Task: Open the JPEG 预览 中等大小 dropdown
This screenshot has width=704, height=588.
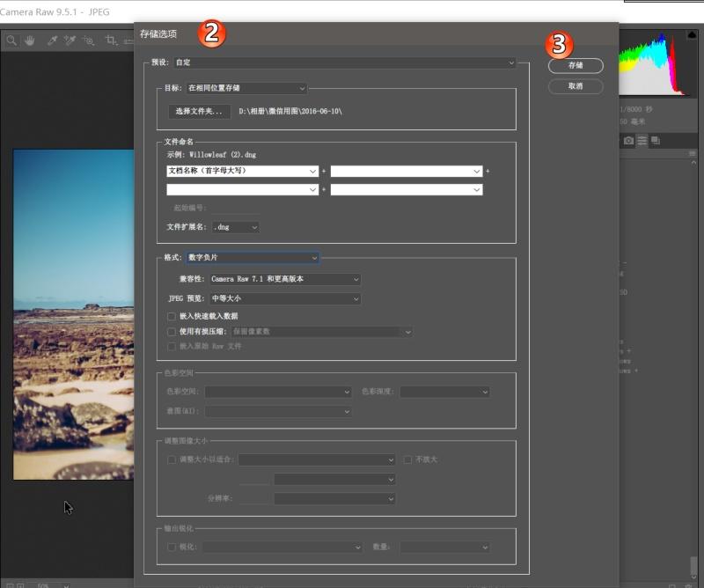Action: (284, 298)
